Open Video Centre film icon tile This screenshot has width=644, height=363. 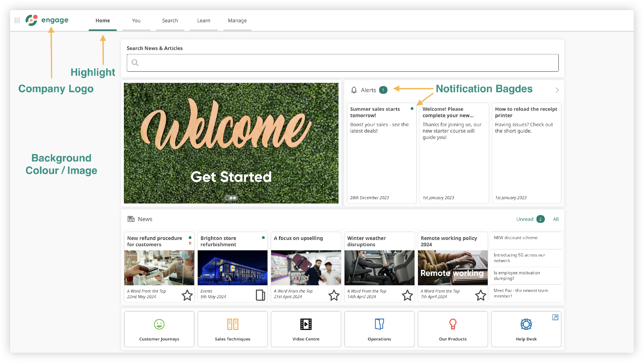click(306, 325)
